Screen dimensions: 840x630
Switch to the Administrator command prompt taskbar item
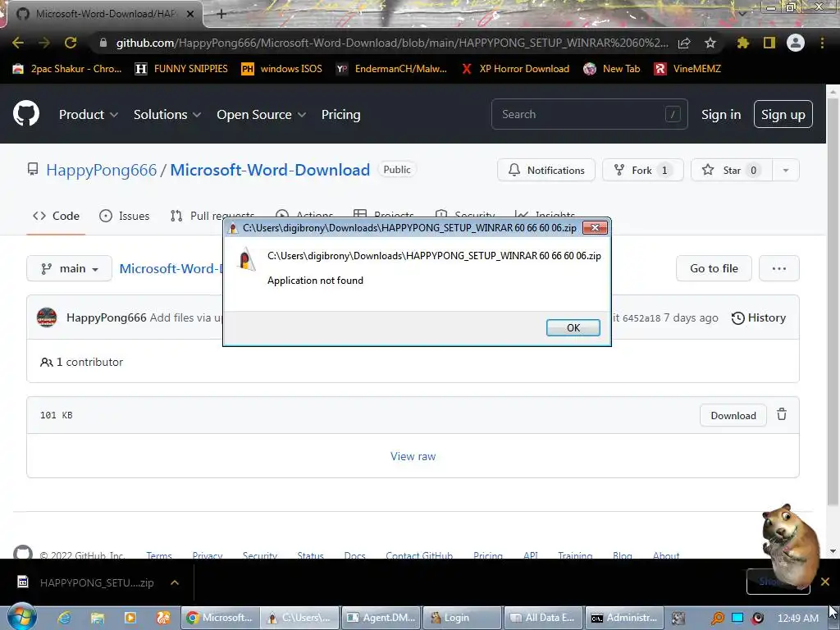click(624, 618)
